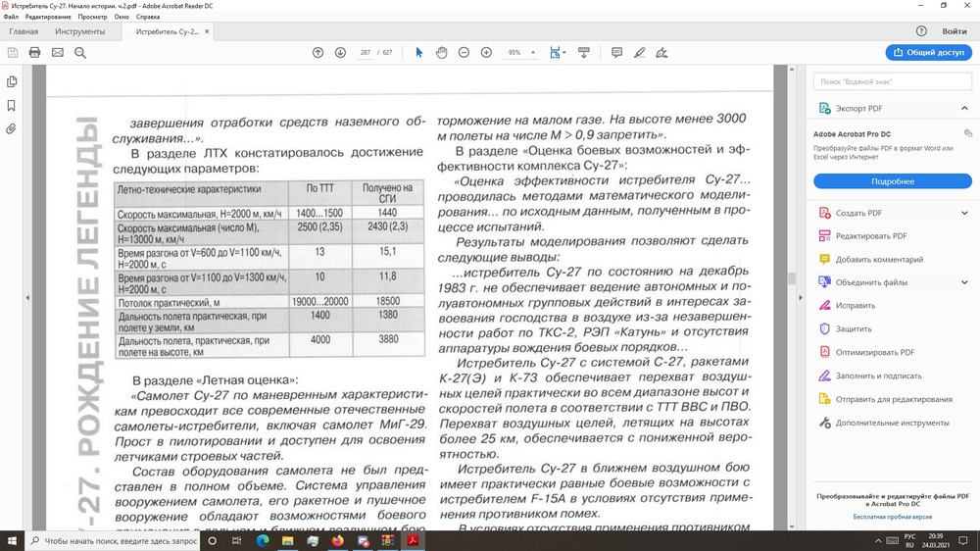Open the fit-page options dropdown arrow
The width and height of the screenshot is (980, 551).
point(563,53)
